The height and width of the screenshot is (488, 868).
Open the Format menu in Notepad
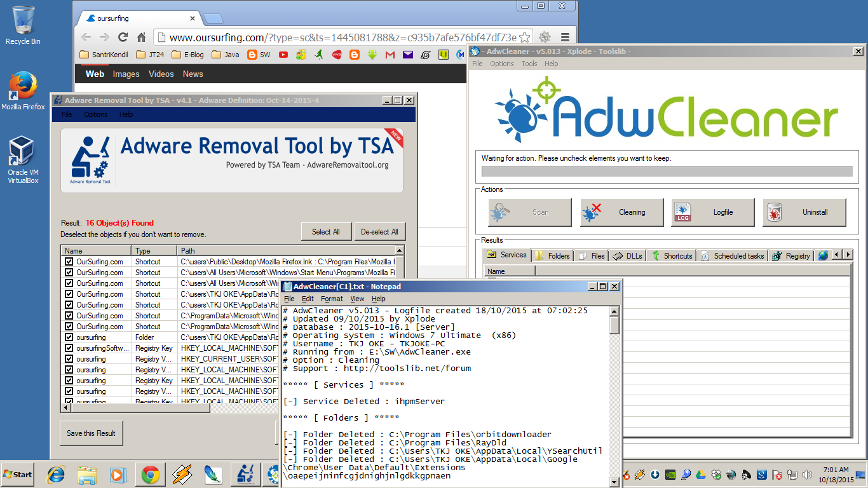[332, 299]
